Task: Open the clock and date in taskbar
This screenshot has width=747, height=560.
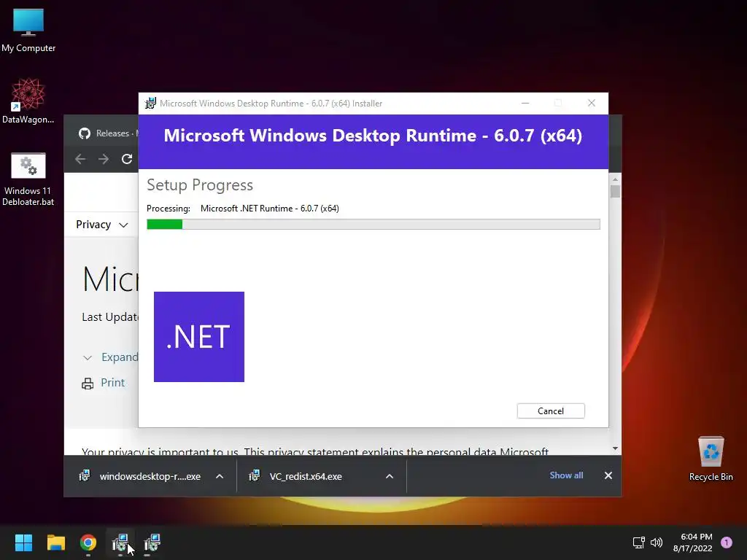Action: pos(693,542)
